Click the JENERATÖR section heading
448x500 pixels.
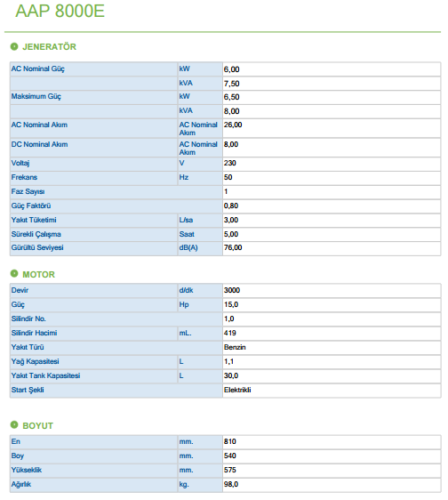click(x=50, y=47)
